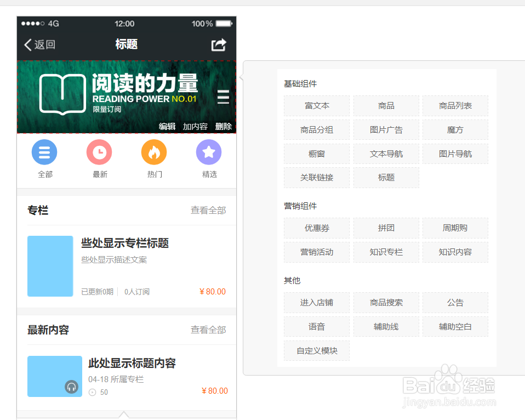
Task: Tap the share icon in the preview header
Action: 218,44
